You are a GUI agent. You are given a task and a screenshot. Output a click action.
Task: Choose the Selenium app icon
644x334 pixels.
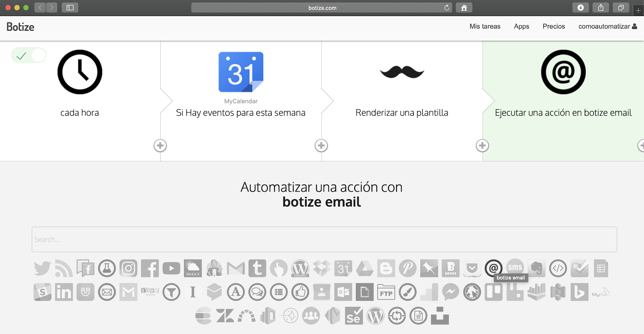click(x=354, y=316)
